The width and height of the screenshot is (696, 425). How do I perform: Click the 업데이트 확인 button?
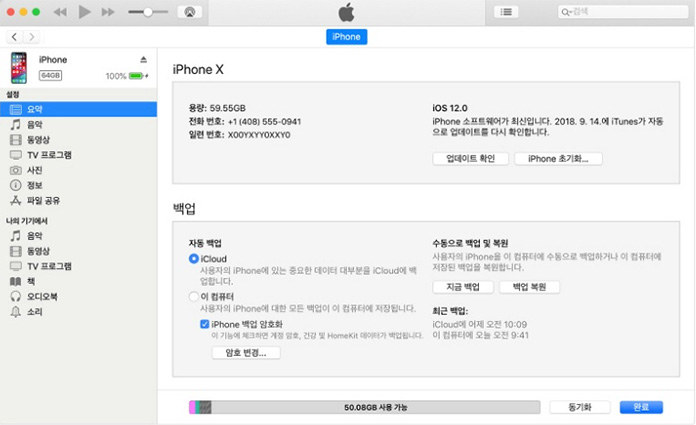click(471, 159)
